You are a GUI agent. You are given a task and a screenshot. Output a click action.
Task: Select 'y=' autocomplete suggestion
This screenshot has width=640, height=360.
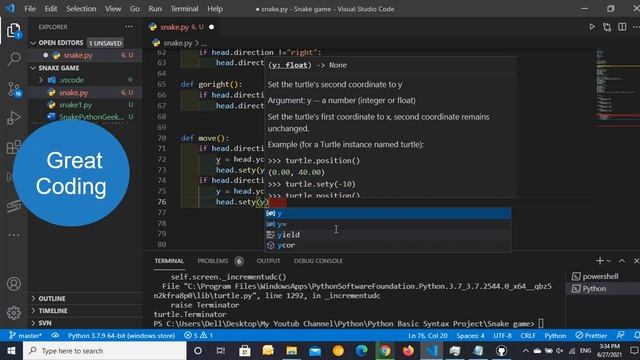coord(388,224)
